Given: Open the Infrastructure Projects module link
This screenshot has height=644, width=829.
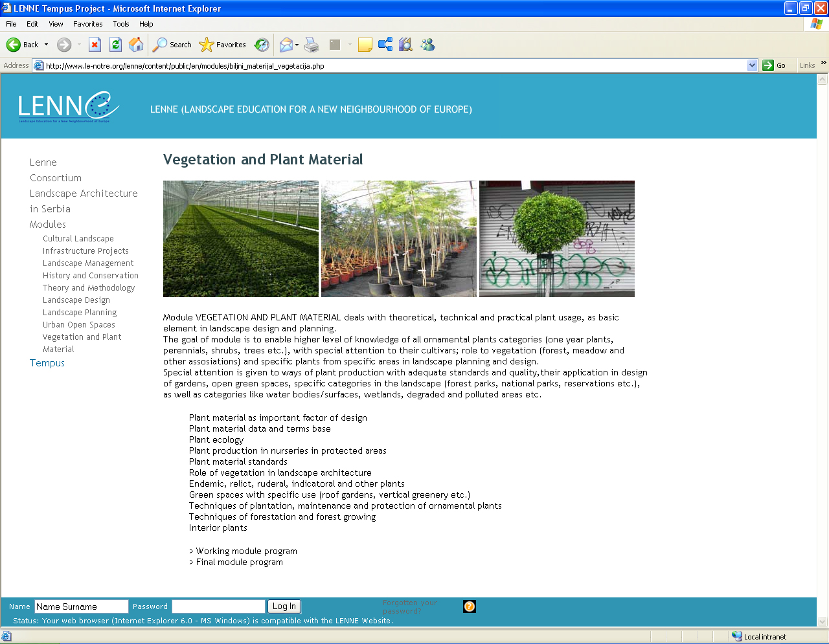Looking at the screenshot, I should click(x=85, y=251).
